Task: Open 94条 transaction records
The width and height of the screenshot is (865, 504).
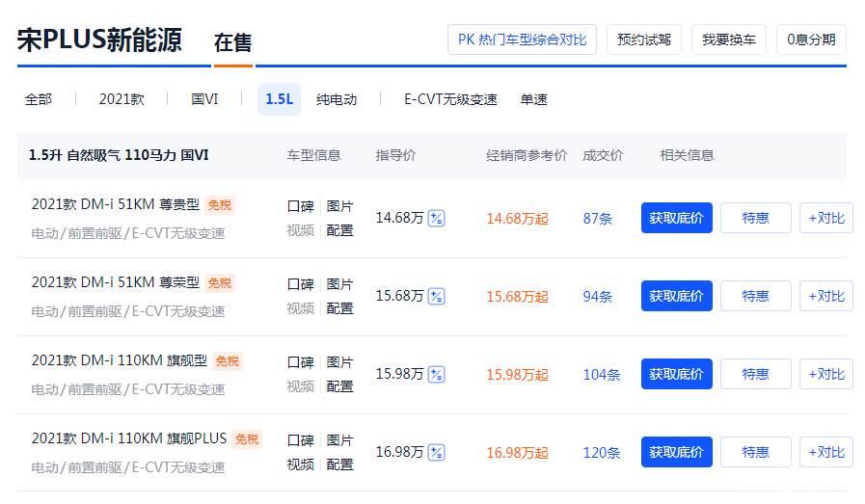Action: click(598, 297)
